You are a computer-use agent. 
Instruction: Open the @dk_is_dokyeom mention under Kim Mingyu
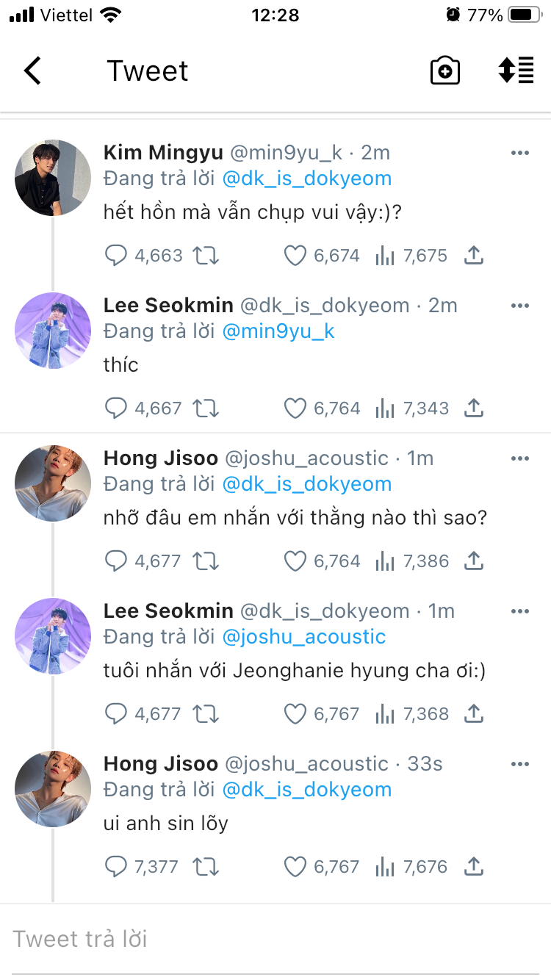(x=307, y=179)
